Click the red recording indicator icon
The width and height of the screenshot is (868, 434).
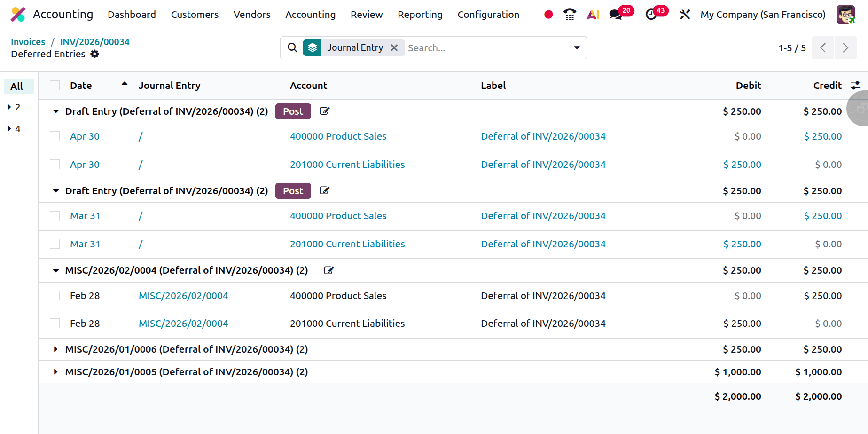pos(548,15)
